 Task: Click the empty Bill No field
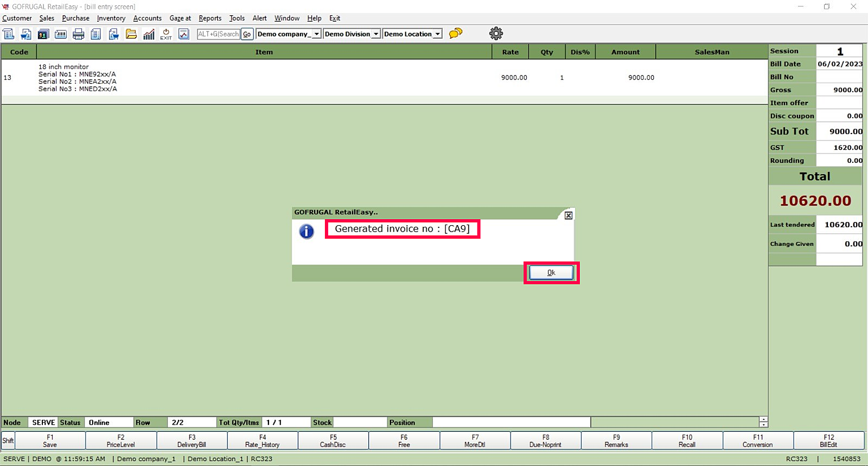840,77
